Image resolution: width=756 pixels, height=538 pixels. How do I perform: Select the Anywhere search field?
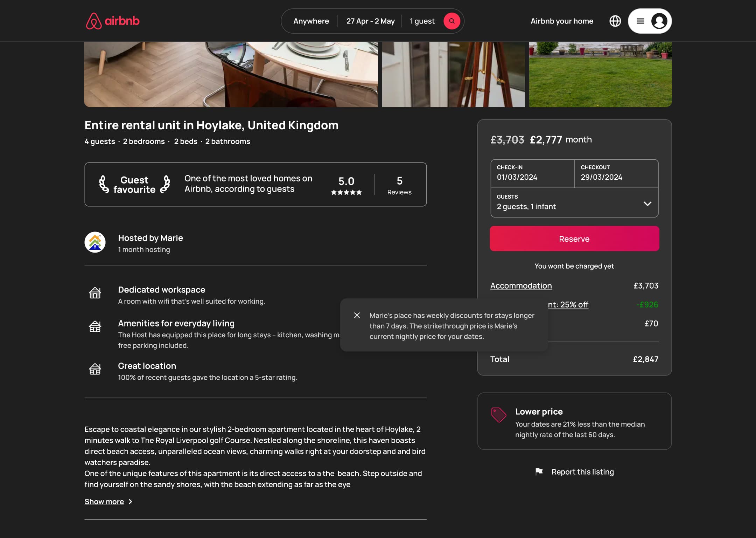click(x=311, y=21)
